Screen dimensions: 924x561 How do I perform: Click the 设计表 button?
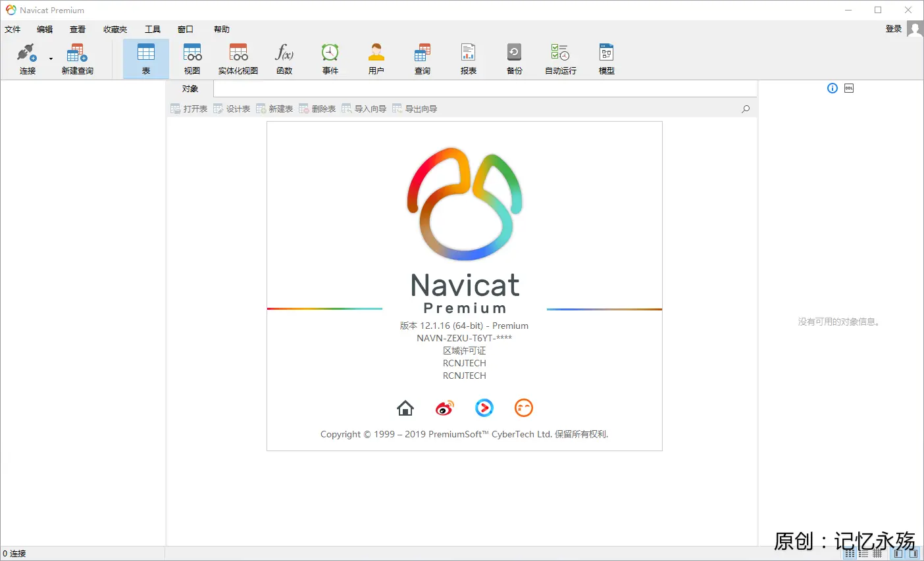click(x=232, y=109)
